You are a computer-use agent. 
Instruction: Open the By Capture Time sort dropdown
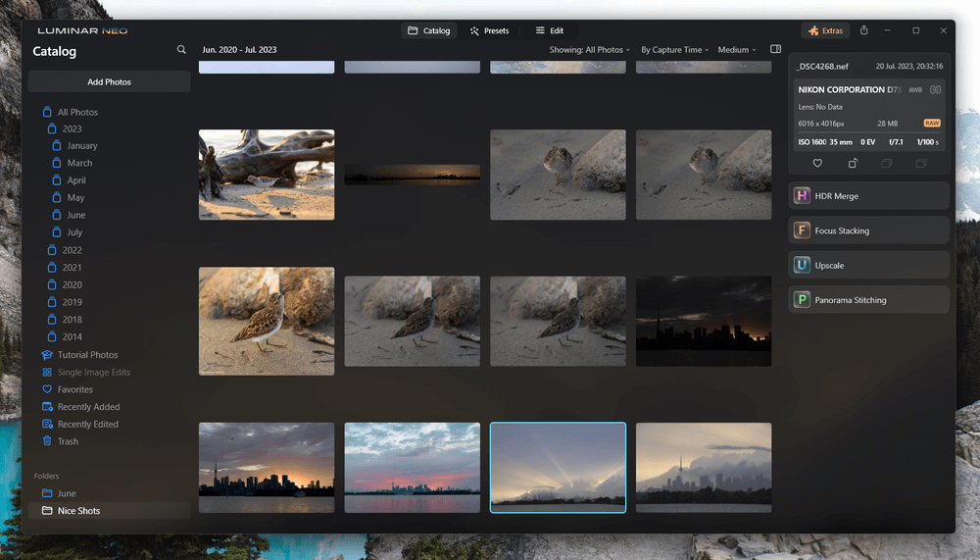[674, 50]
